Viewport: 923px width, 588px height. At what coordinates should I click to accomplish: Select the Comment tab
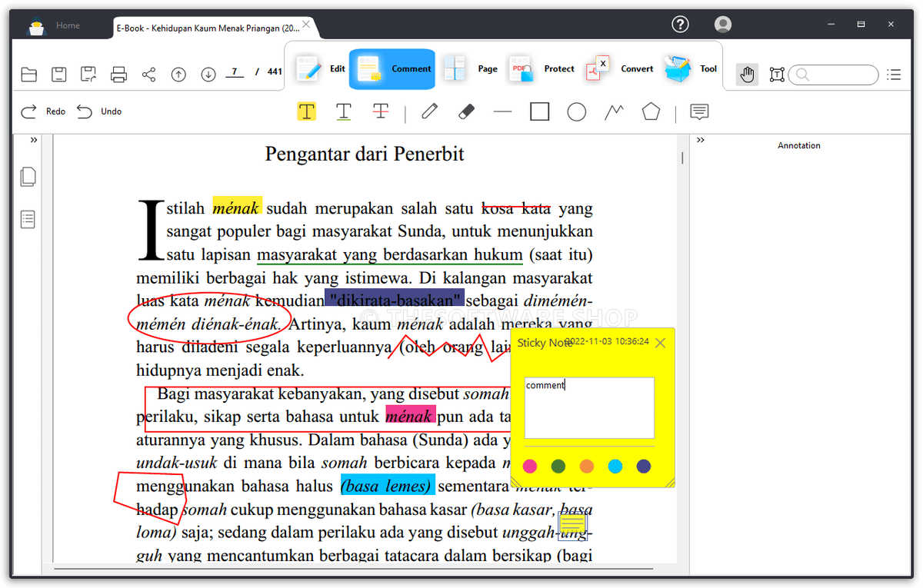tap(392, 69)
